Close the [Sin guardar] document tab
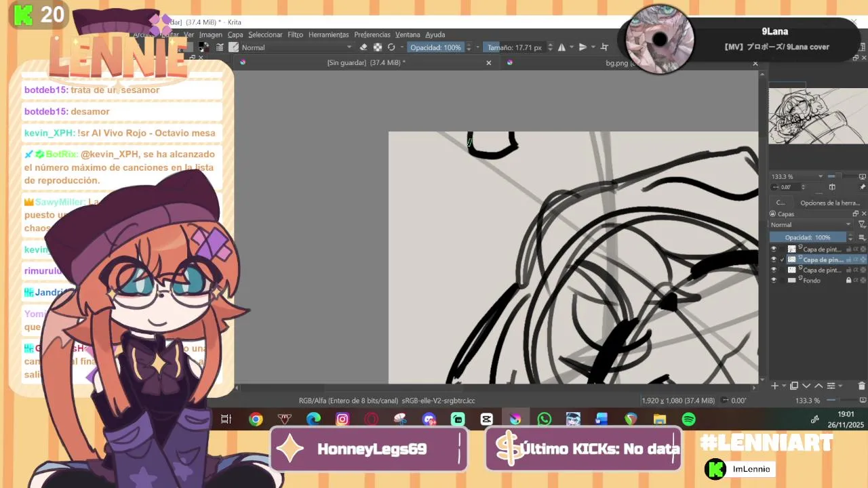 point(488,63)
